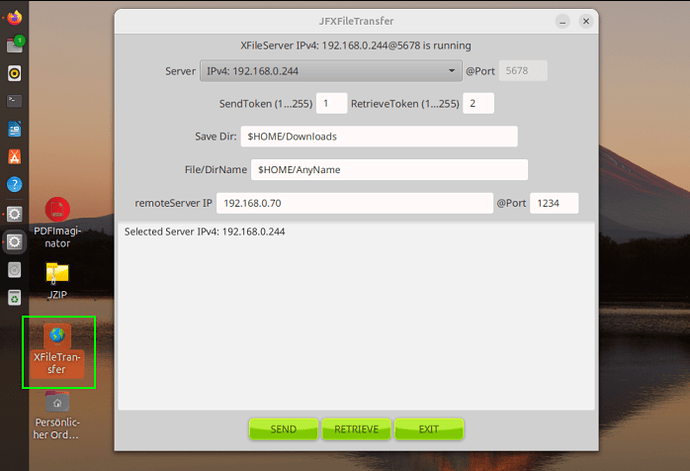This screenshot has width=690, height=471.
Task: Minimize the JFXFileTransfer window
Action: coord(562,21)
